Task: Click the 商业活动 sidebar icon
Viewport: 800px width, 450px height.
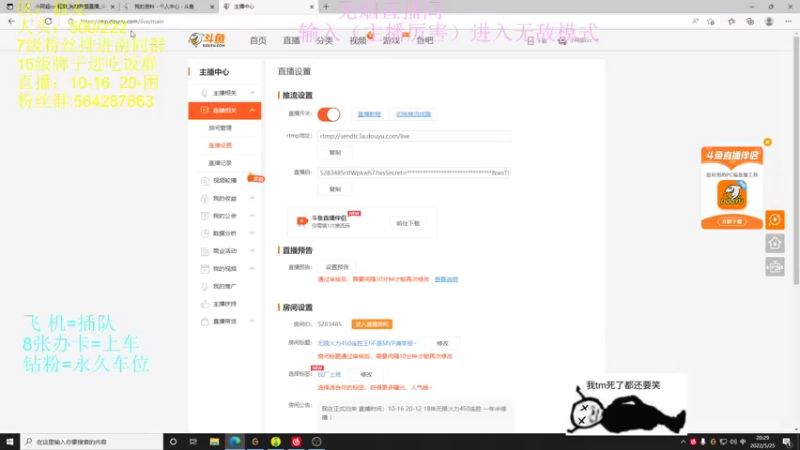Action: (205, 251)
